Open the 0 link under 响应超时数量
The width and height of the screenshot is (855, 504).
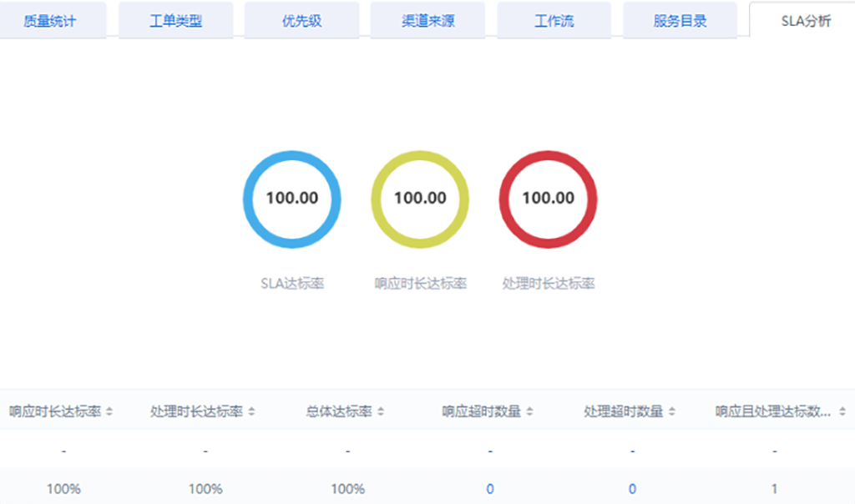click(x=489, y=489)
